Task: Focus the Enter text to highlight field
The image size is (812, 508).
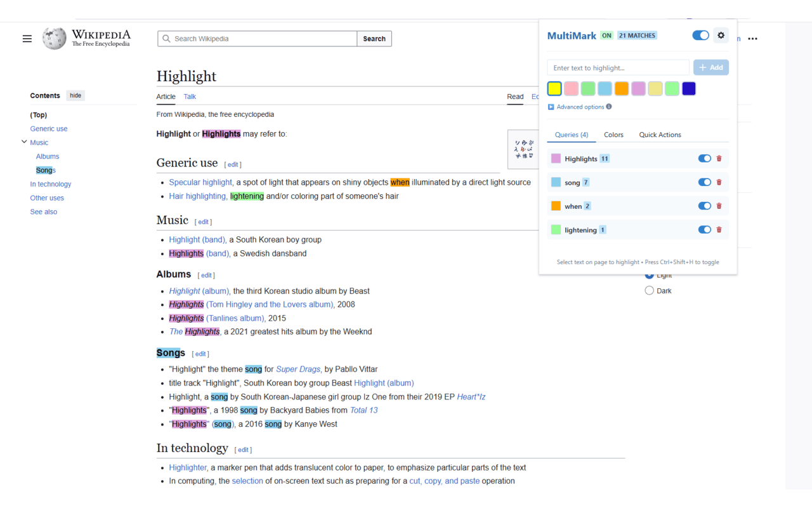Action: pyautogui.click(x=618, y=67)
